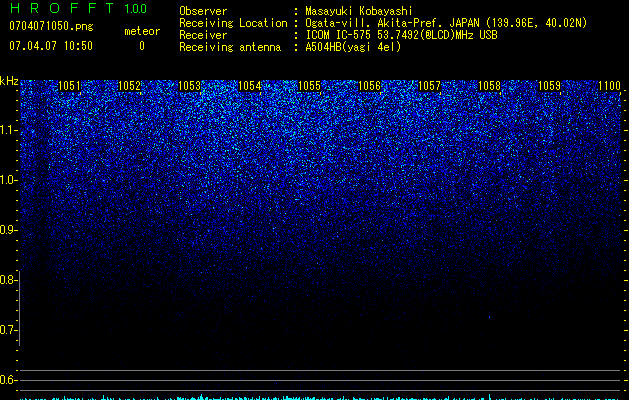Click the HROFFT 1.0.0 title text
The height and width of the screenshot is (400, 629).
[78, 8]
